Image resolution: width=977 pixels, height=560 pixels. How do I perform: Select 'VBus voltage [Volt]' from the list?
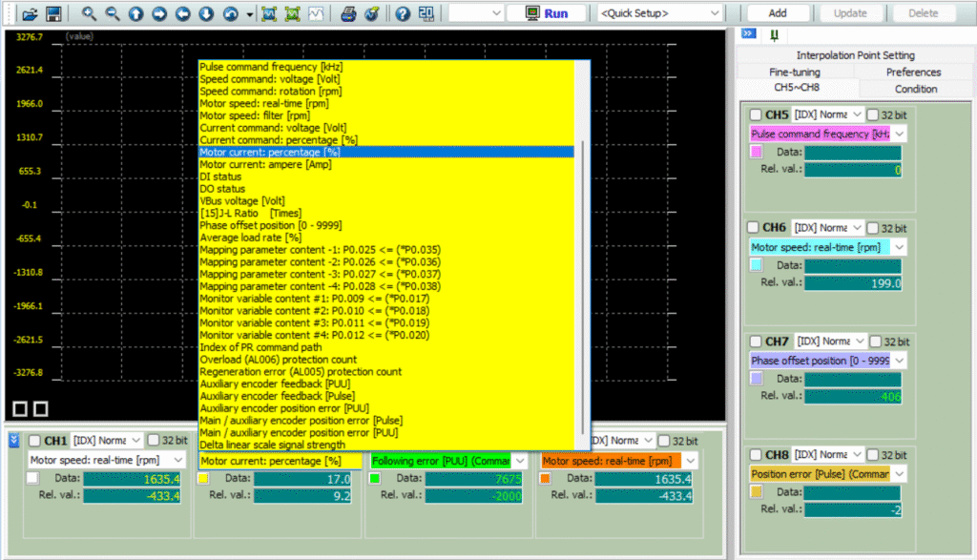(x=242, y=201)
